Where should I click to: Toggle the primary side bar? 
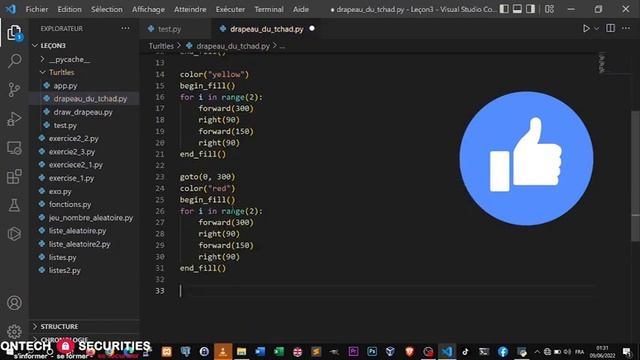(x=504, y=9)
